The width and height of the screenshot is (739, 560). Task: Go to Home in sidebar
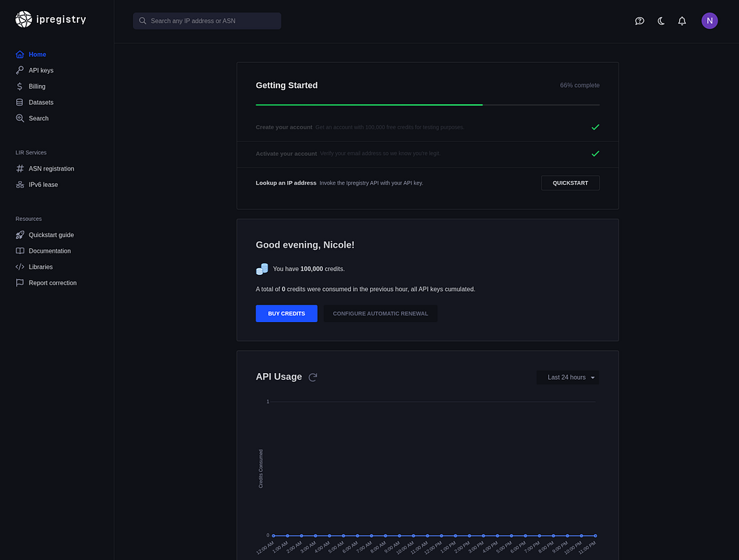[37, 55]
